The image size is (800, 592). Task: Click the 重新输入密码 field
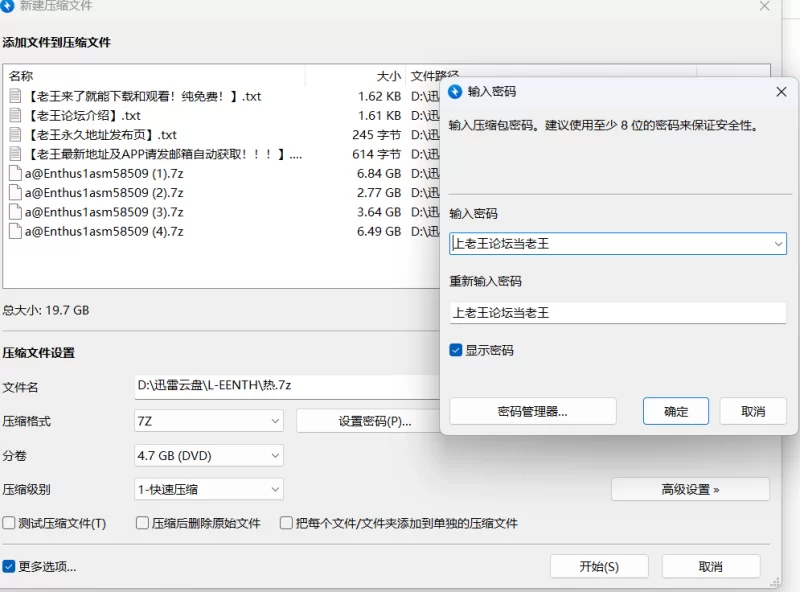point(618,313)
